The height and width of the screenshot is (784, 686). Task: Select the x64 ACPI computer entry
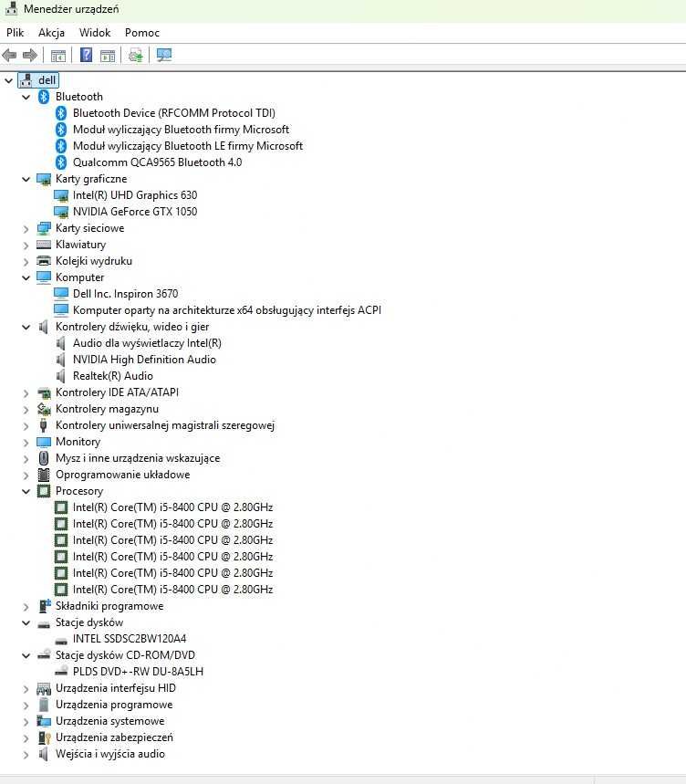tap(227, 310)
